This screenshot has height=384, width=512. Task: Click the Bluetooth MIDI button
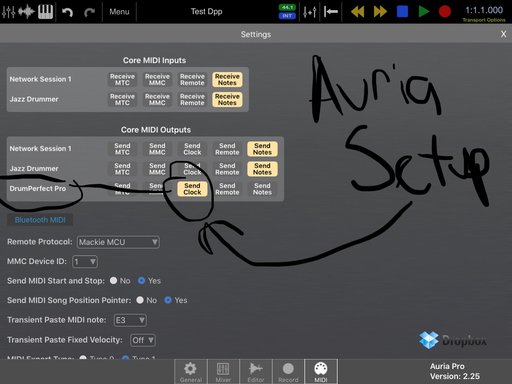click(40, 220)
